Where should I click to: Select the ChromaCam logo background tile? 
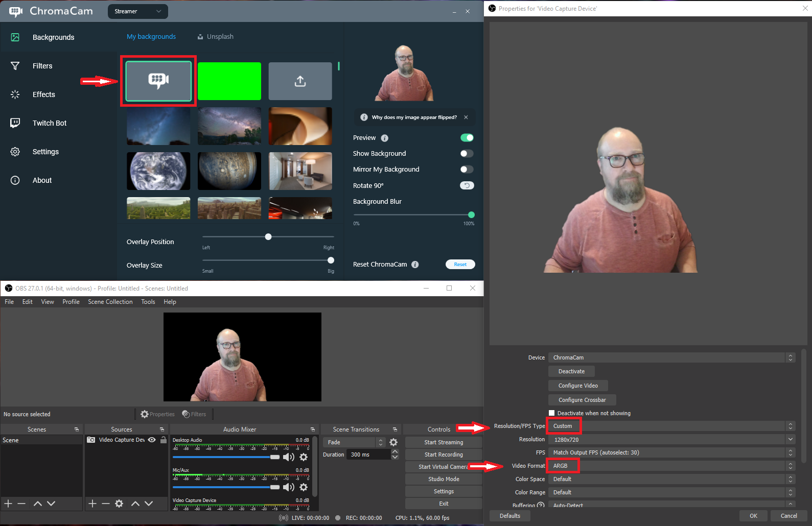(x=158, y=81)
